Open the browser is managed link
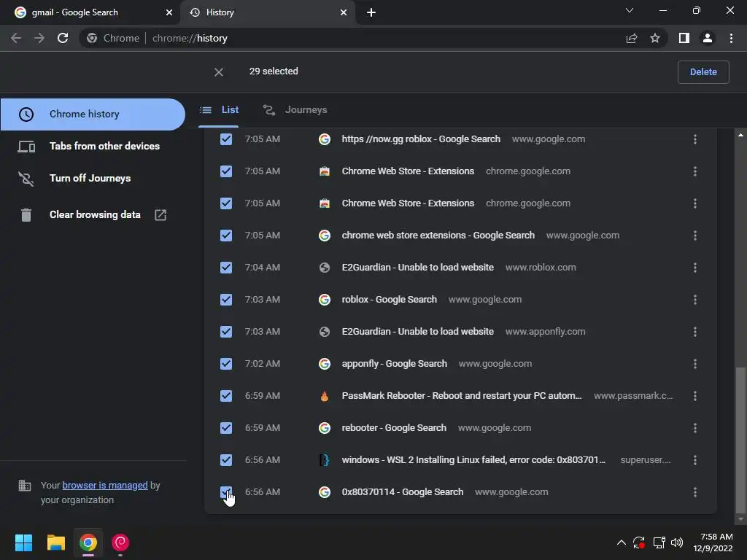Viewport: 747px width, 560px height. pos(105,485)
